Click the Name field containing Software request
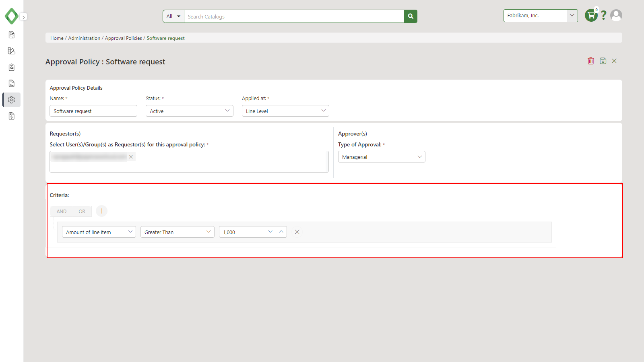 [93, 111]
